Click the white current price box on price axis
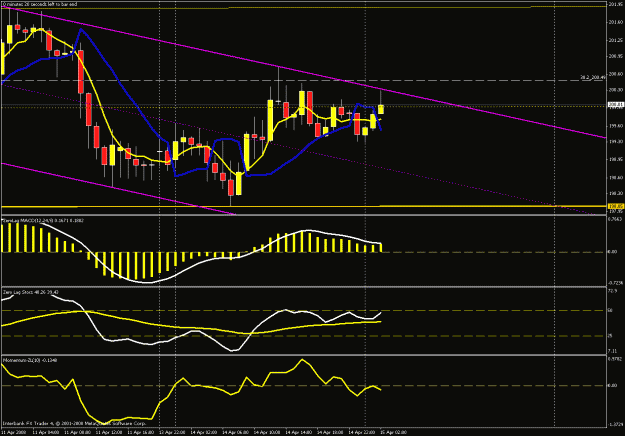The height and width of the screenshot is (436, 625). (x=615, y=104)
